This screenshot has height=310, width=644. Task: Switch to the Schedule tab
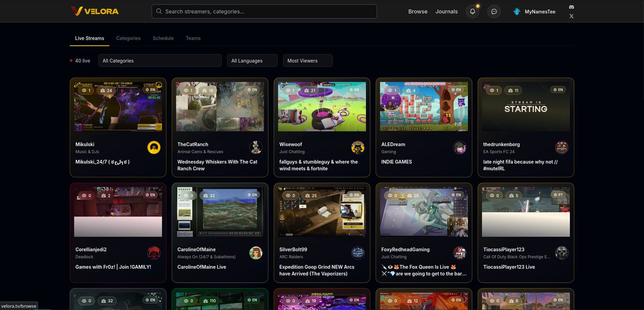pyautogui.click(x=163, y=38)
